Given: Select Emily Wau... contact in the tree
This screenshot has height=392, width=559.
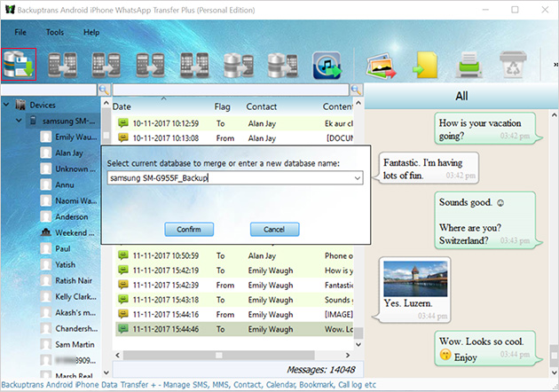Looking at the screenshot, I should [69, 137].
